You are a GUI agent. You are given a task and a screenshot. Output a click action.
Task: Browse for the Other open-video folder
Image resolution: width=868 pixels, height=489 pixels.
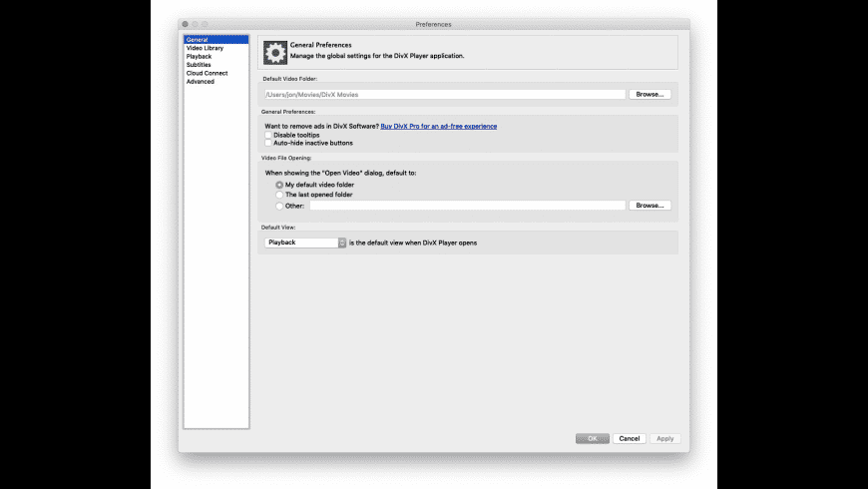(x=650, y=206)
